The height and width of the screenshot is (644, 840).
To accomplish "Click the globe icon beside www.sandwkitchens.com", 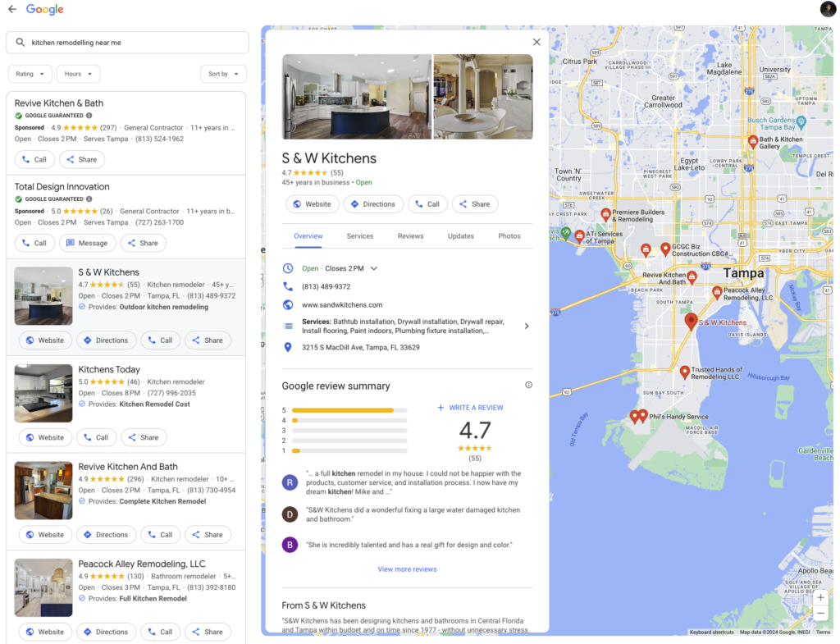I will 288,305.
